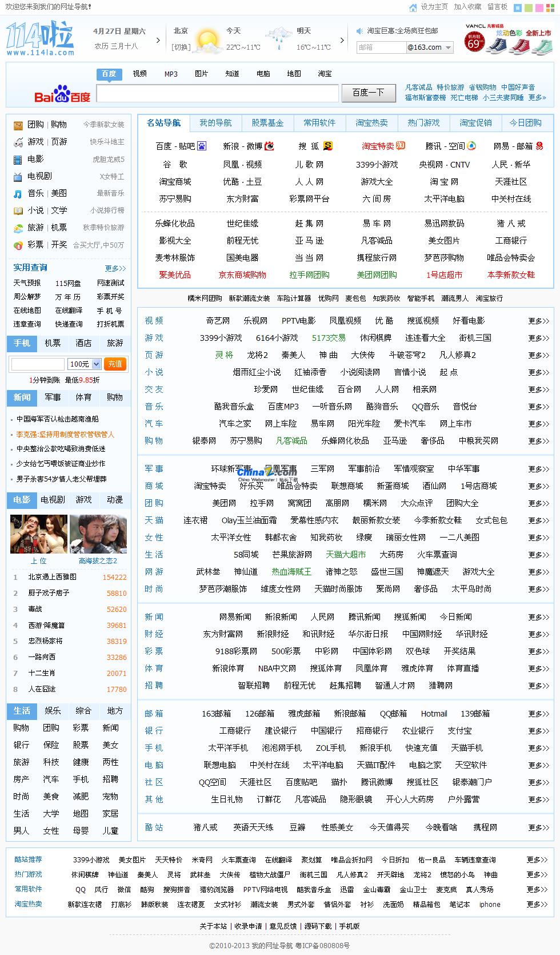Switch to the 我的导航 tab
This screenshot has height=955, width=560.
215,123
